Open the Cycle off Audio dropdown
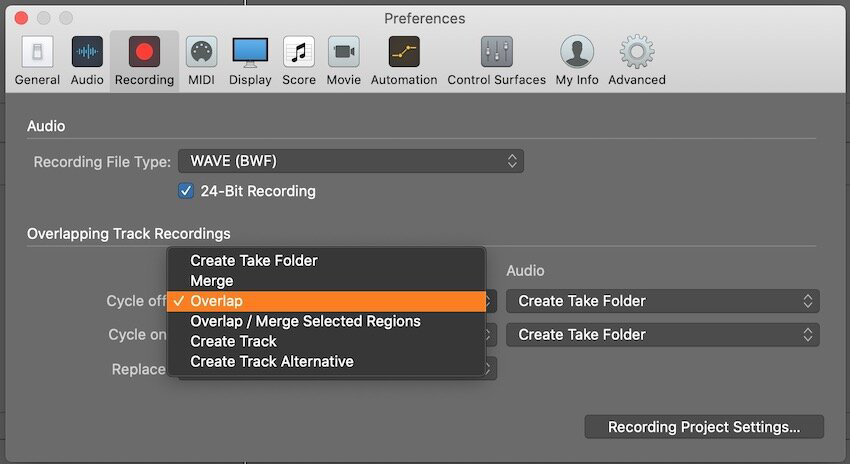Image resolution: width=850 pixels, height=464 pixels. (x=662, y=301)
